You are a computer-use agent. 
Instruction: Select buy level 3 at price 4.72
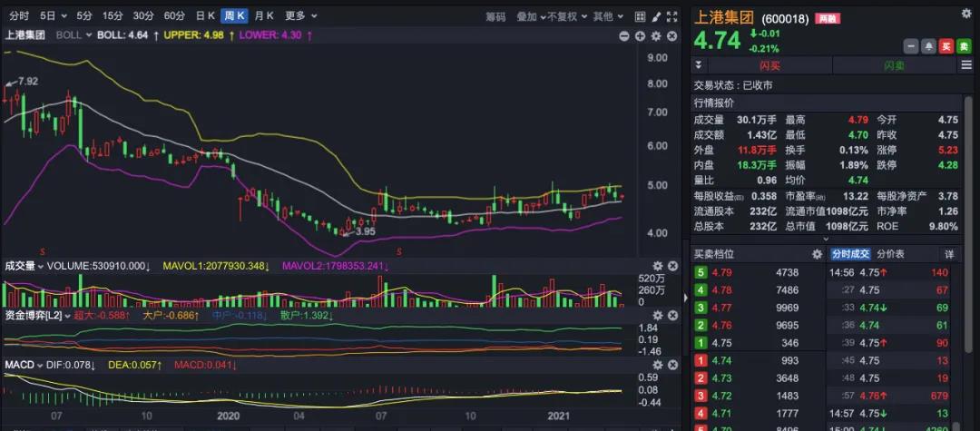pos(758,396)
